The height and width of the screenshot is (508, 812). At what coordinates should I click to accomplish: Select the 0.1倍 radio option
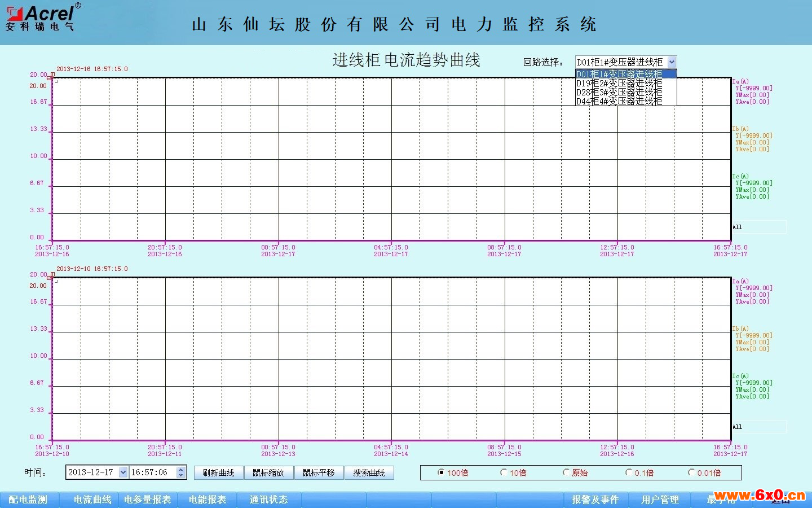coord(629,472)
